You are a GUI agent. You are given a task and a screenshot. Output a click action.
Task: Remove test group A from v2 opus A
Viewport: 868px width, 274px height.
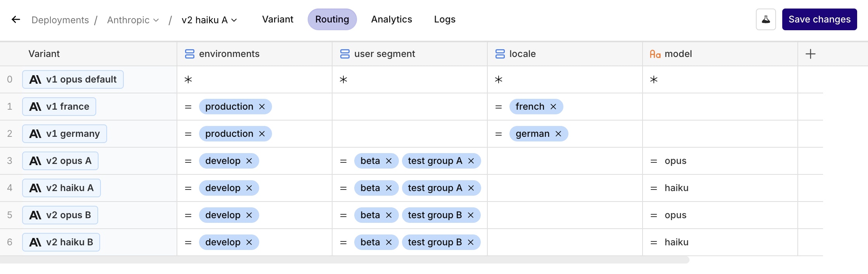tap(471, 161)
